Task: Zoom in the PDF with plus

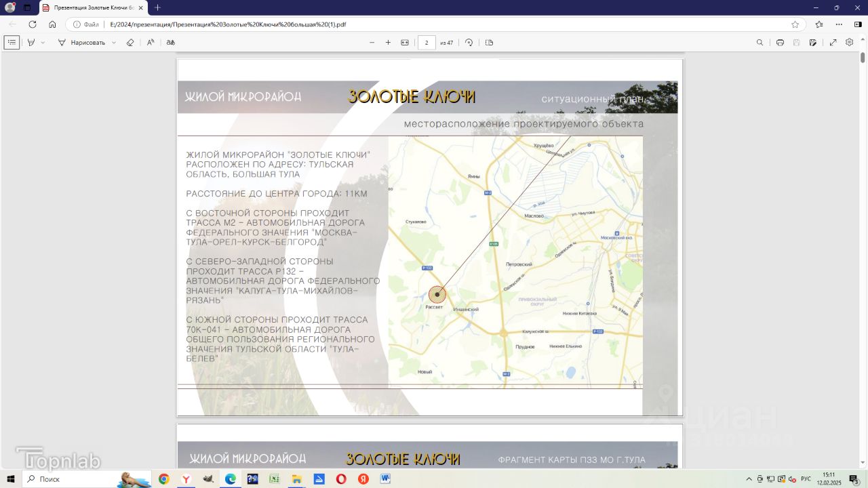Action: pyautogui.click(x=388, y=42)
